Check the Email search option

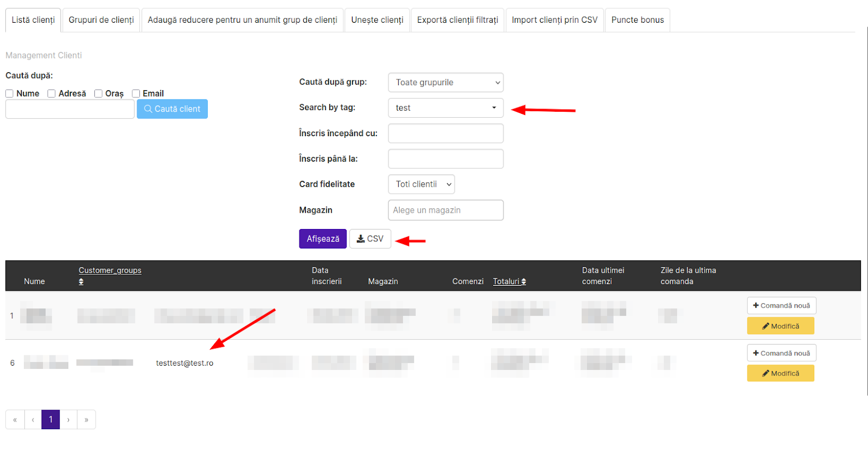click(x=136, y=94)
